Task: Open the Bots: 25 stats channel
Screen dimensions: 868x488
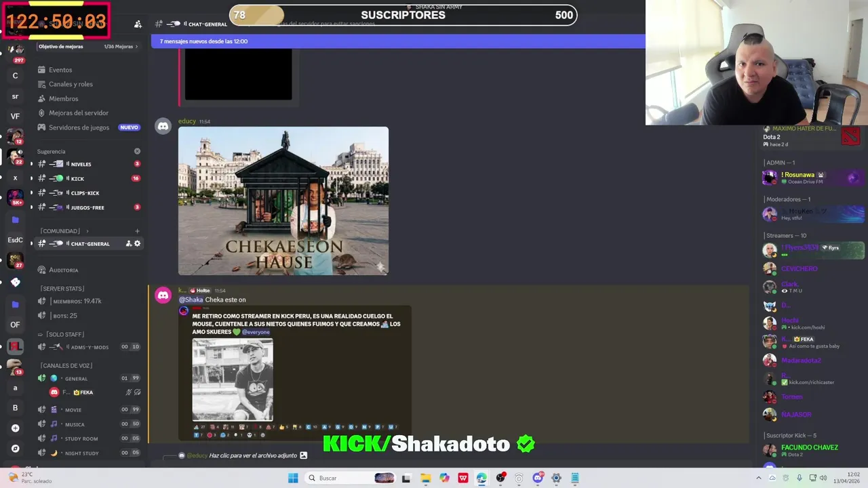Action: coord(64,316)
